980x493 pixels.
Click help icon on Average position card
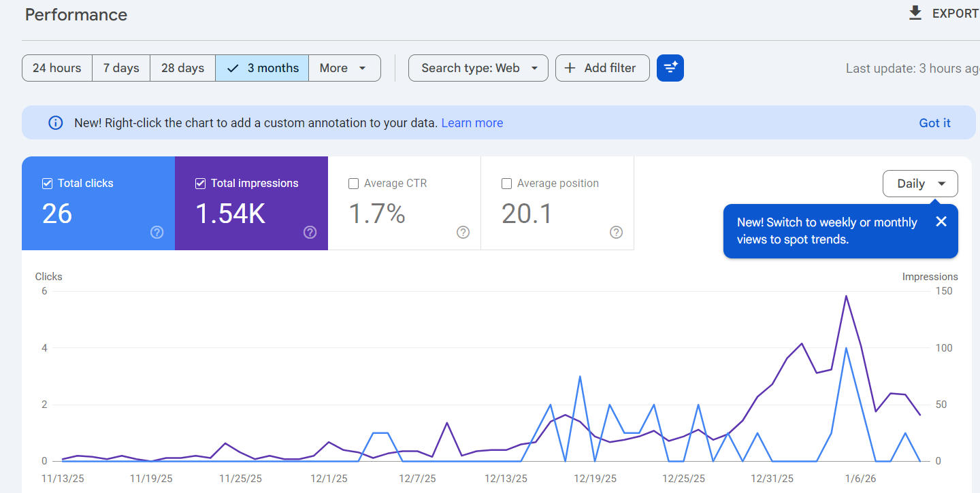click(x=616, y=233)
